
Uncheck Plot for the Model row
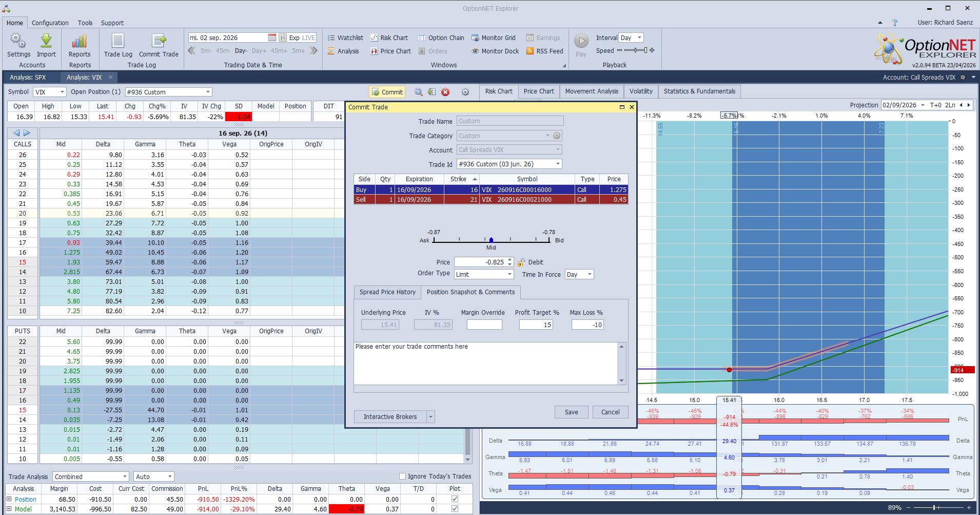click(455, 509)
